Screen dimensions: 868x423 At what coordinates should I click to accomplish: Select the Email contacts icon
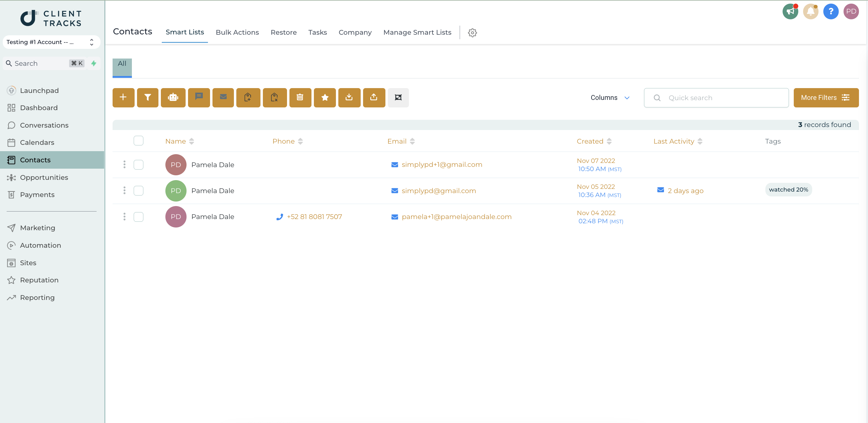coord(224,97)
